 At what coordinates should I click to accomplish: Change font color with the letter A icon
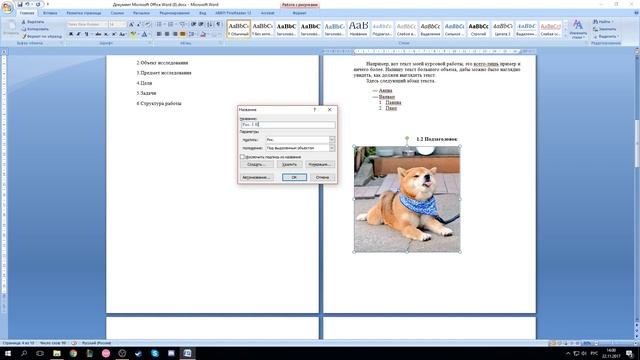point(144,34)
